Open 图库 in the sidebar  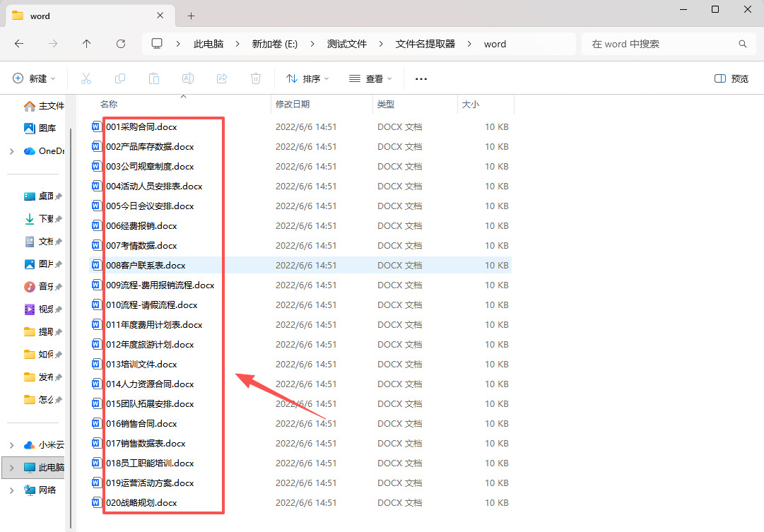point(40,128)
